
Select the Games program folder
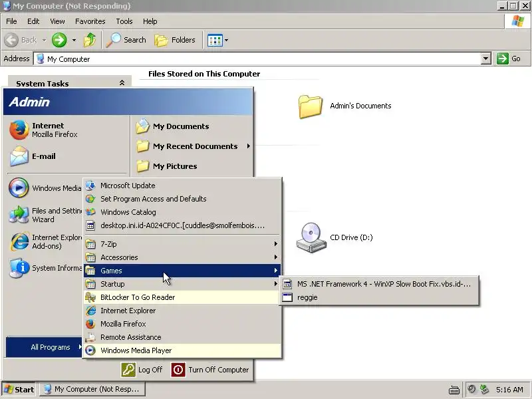(x=182, y=271)
